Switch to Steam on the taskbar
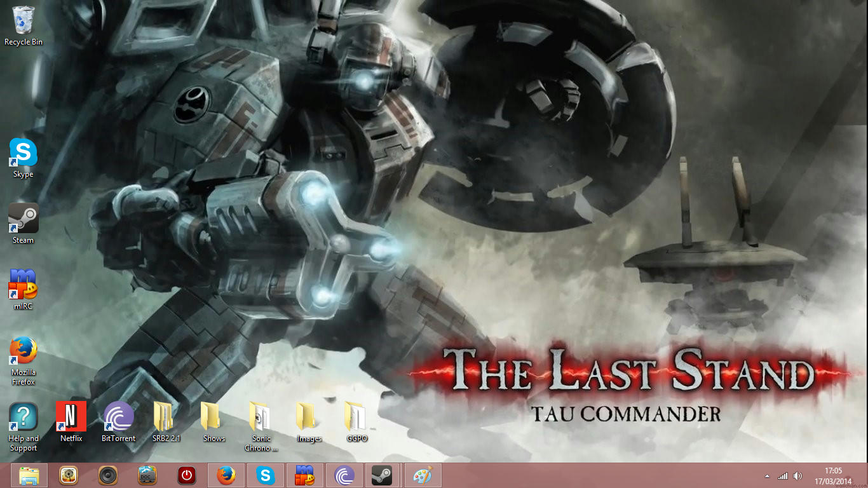 tap(382, 476)
